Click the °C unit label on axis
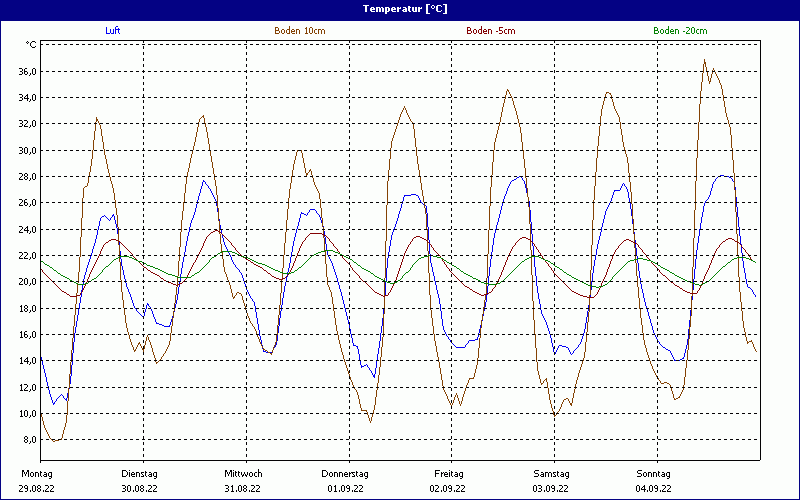This screenshot has width=800, height=500. pos(31,45)
